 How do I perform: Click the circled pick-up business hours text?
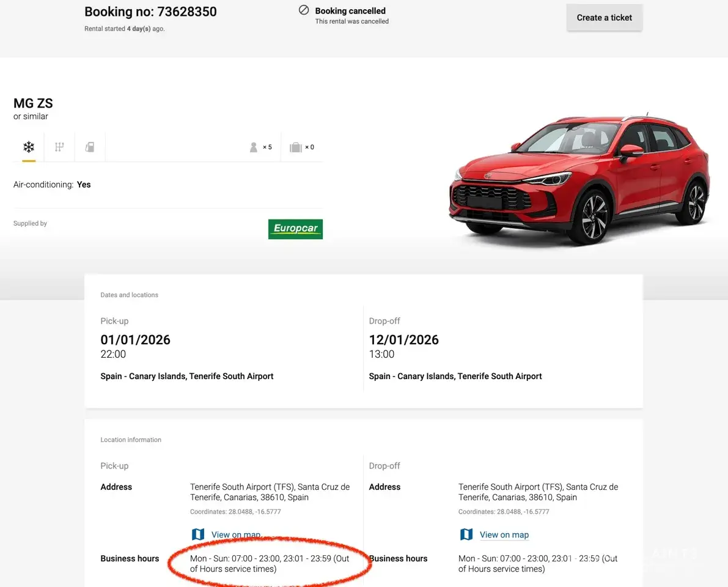pyautogui.click(x=270, y=563)
